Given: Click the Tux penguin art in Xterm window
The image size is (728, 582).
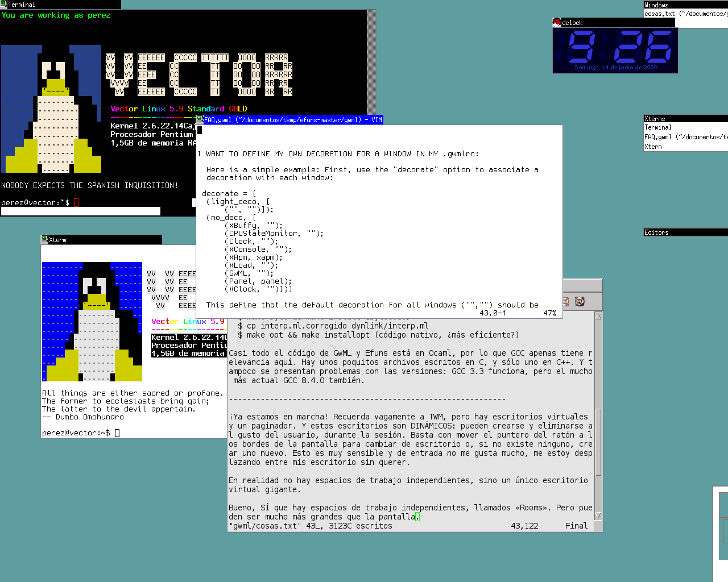Looking at the screenshot, I should (93, 322).
